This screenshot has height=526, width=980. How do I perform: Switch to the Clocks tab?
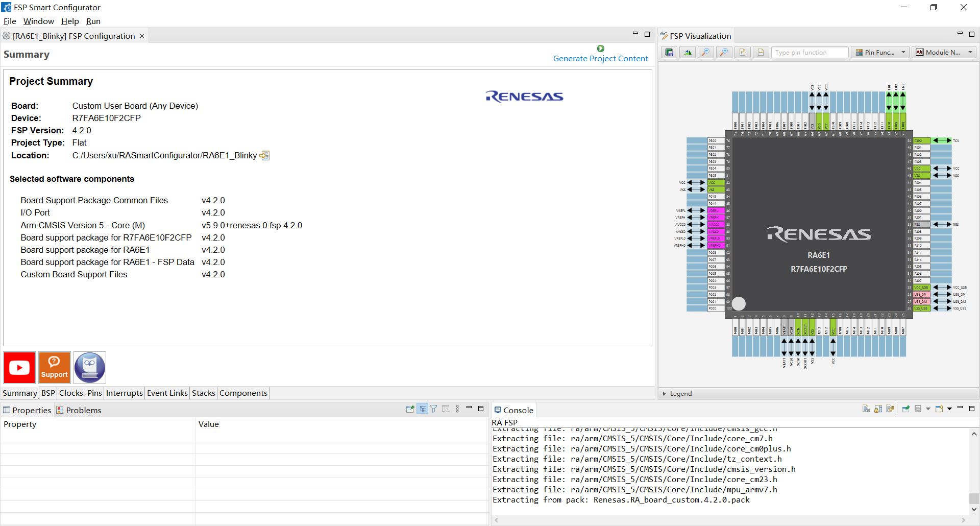tap(71, 393)
